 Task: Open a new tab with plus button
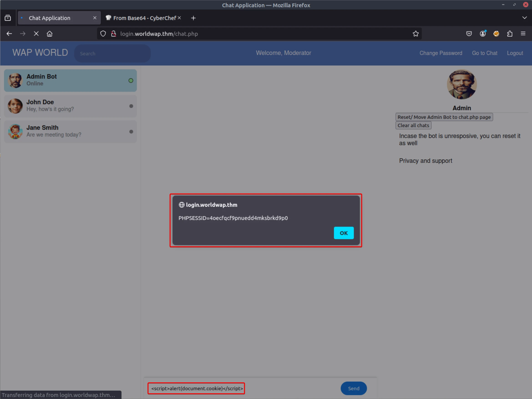[x=193, y=18]
